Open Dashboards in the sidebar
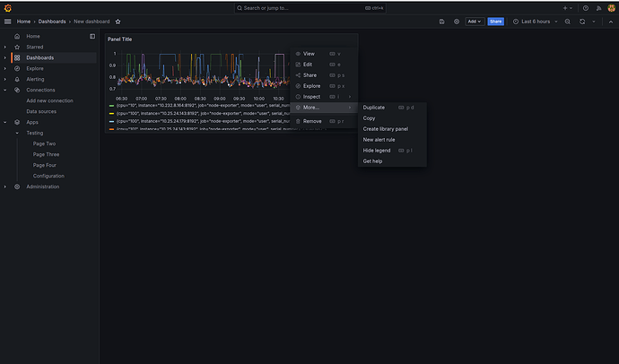Image resolution: width=619 pixels, height=364 pixels. coord(39,57)
